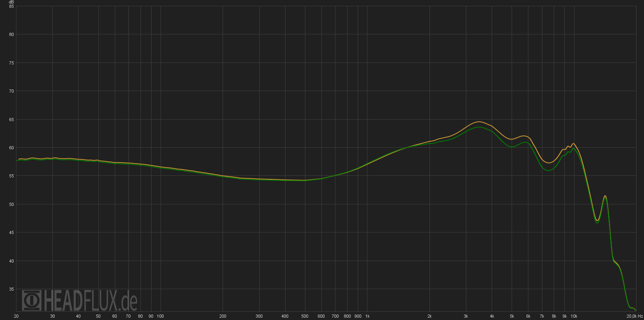Click the 200 Hz frequency axis label
The width and height of the screenshot is (644, 320).
point(223,316)
